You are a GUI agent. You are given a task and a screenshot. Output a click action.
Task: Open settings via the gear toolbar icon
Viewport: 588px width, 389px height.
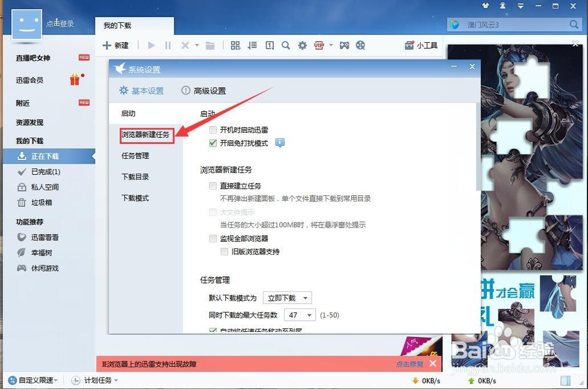[x=302, y=45]
